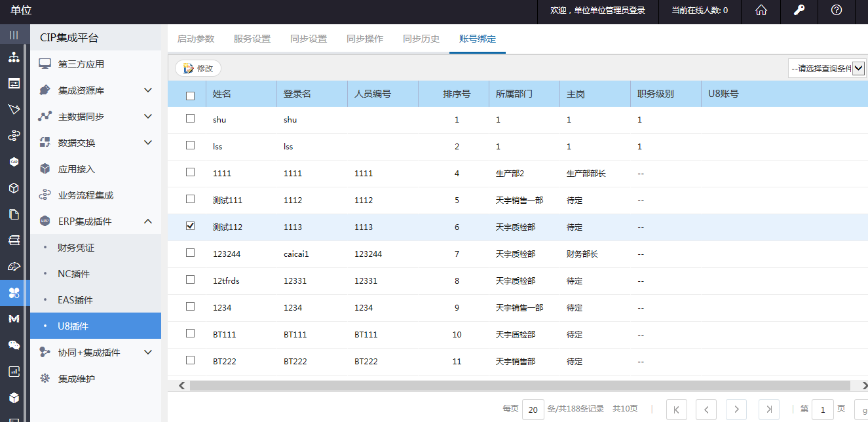This screenshot has height=422, width=868.
Task: Collapse the ERP集成插件 menu section
Action: [148, 221]
